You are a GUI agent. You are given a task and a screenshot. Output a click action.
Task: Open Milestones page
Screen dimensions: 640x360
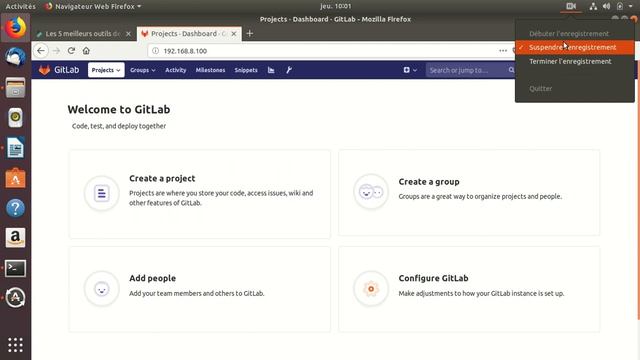click(x=210, y=70)
